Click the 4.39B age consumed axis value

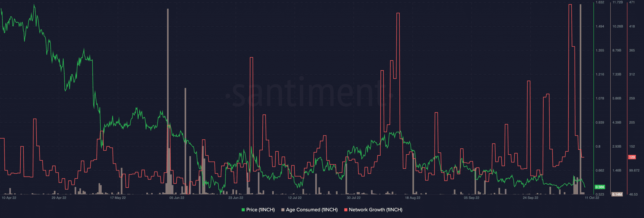617,122
